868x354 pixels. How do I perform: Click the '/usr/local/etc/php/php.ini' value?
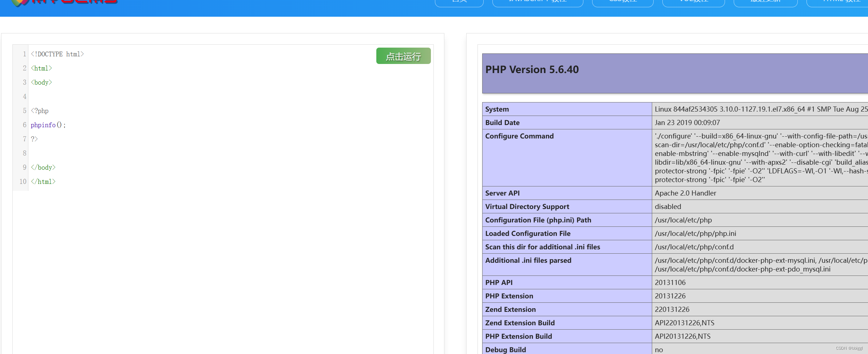pos(695,233)
